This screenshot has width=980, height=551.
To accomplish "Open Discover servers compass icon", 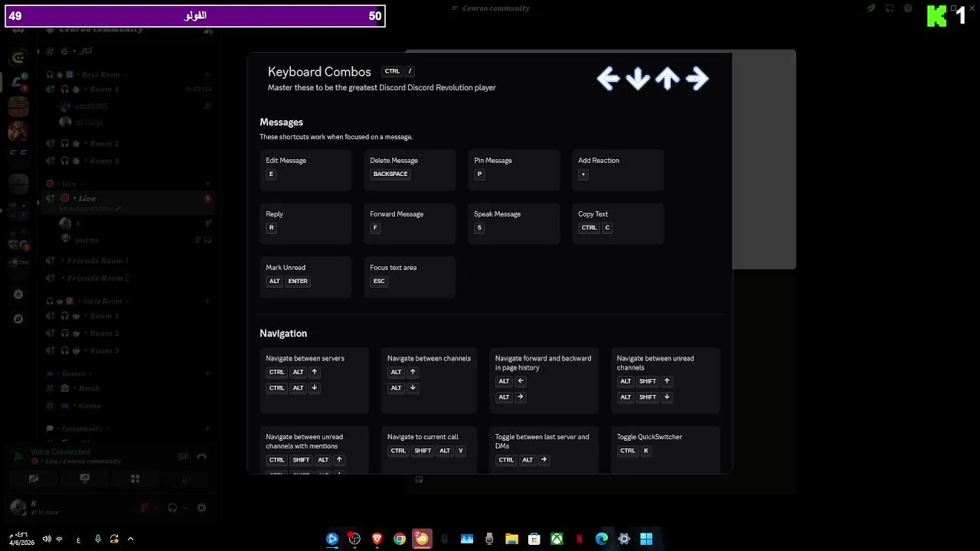I will (x=18, y=319).
